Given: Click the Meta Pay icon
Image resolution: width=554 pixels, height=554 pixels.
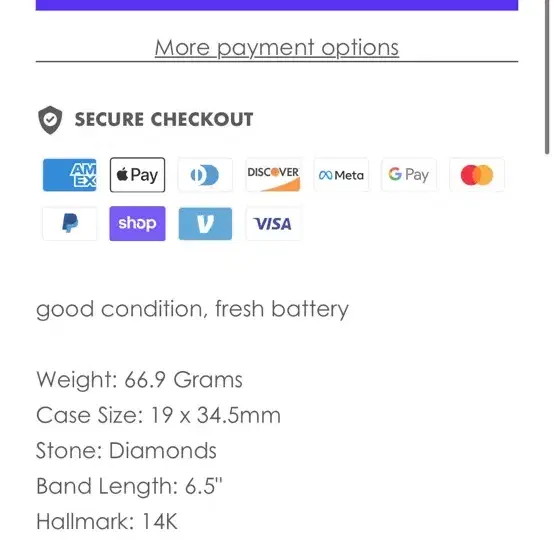Looking at the screenshot, I should pos(341,175).
